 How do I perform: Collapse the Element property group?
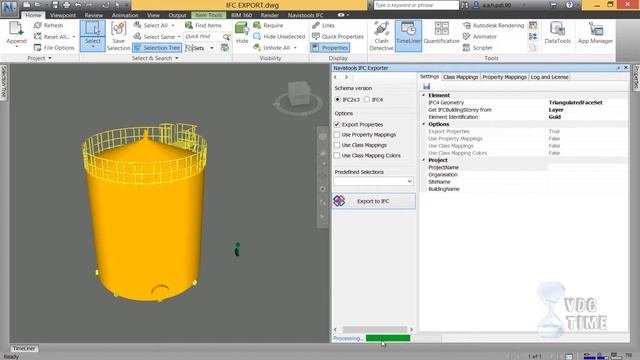[424, 95]
